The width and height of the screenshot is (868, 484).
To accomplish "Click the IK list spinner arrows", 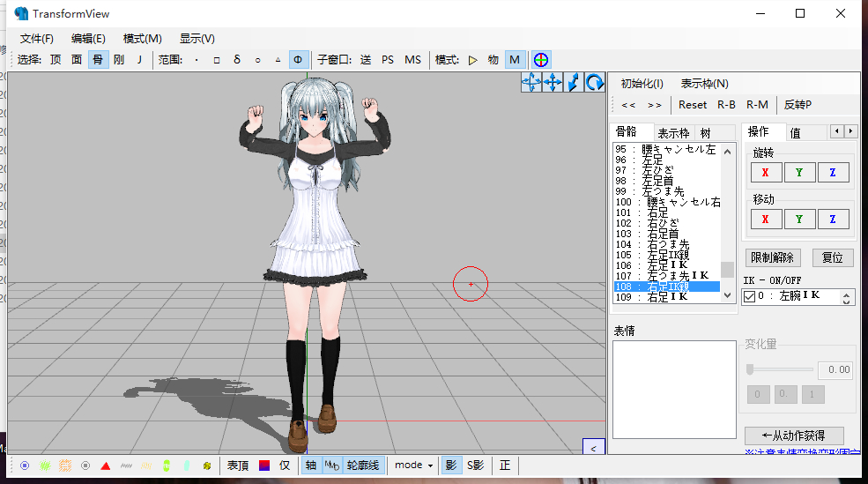I will (x=848, y=297).
